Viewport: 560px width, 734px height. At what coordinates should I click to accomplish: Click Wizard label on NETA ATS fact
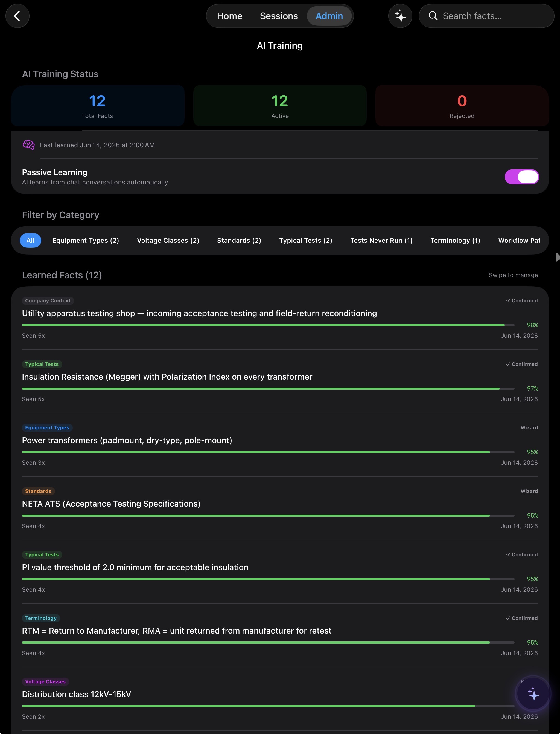click(529, 491)
